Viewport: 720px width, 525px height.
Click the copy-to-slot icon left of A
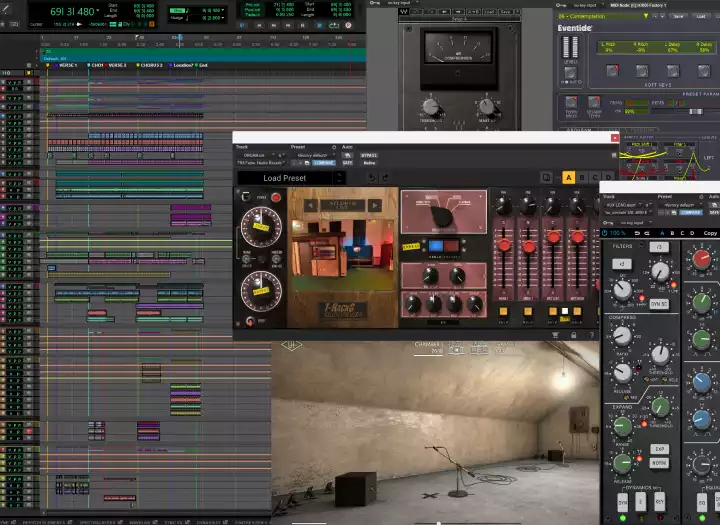546,178
